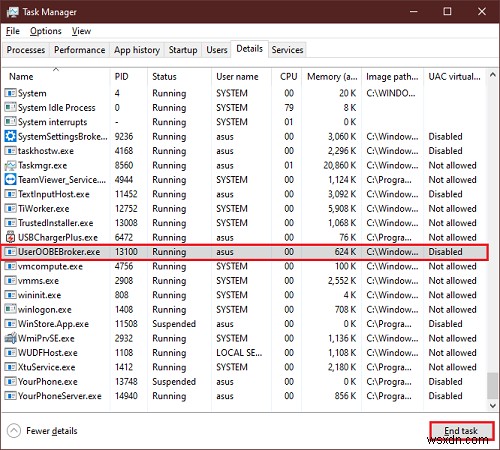
Task: Select the UserOOBEBroker.exe process name
Action: pos(59,252)
